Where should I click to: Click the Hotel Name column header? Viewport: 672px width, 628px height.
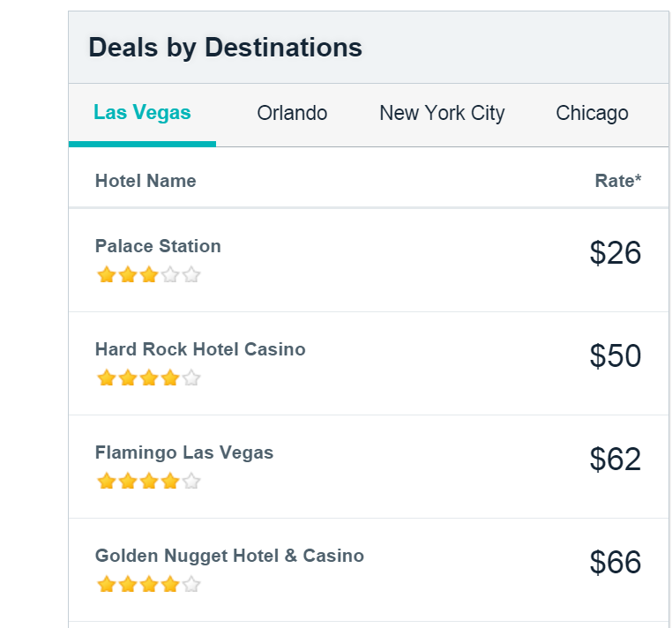pos(146,181)
